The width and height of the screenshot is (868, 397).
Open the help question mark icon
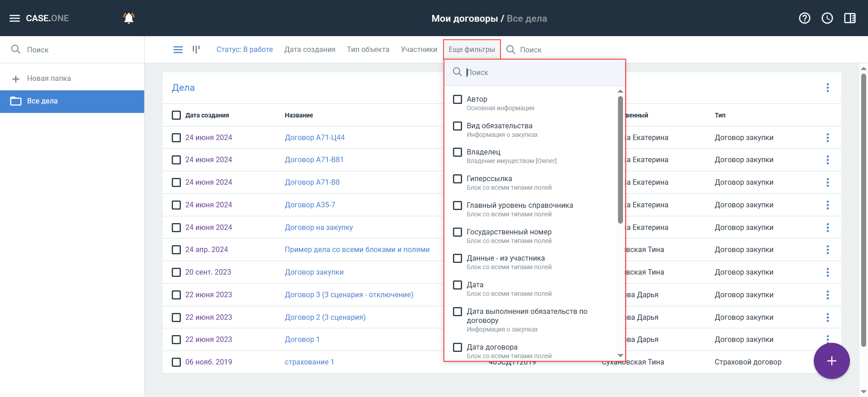click(x=805, y=18)
